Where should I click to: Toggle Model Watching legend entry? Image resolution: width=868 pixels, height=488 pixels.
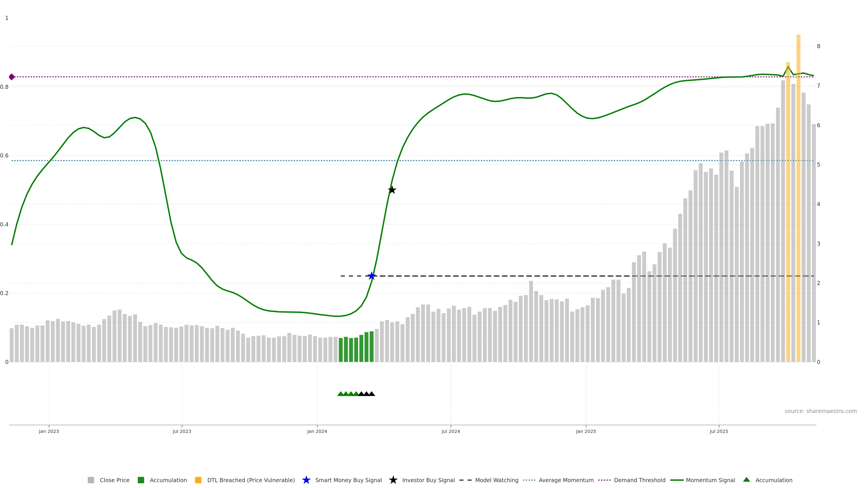point(496,480)
